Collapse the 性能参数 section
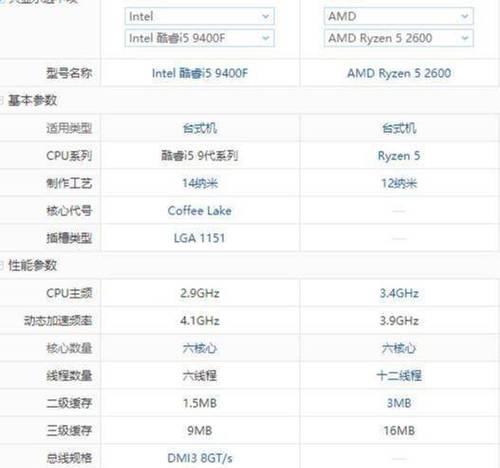 pos(2,266)
